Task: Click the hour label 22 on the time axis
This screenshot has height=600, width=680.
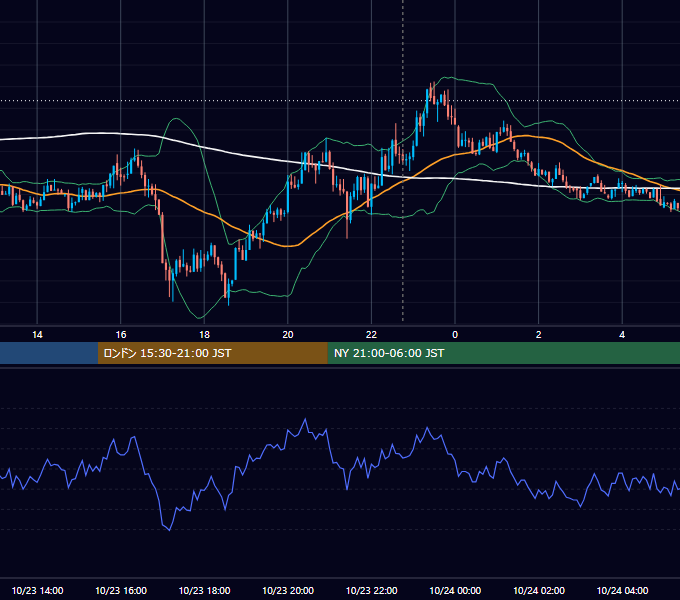Action: click(371, 335)
